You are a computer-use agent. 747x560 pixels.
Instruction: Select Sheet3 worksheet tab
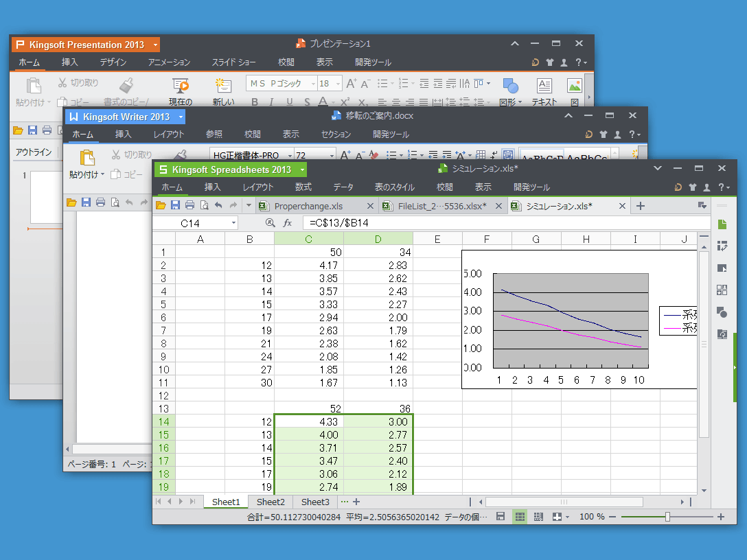click(315, 502)
